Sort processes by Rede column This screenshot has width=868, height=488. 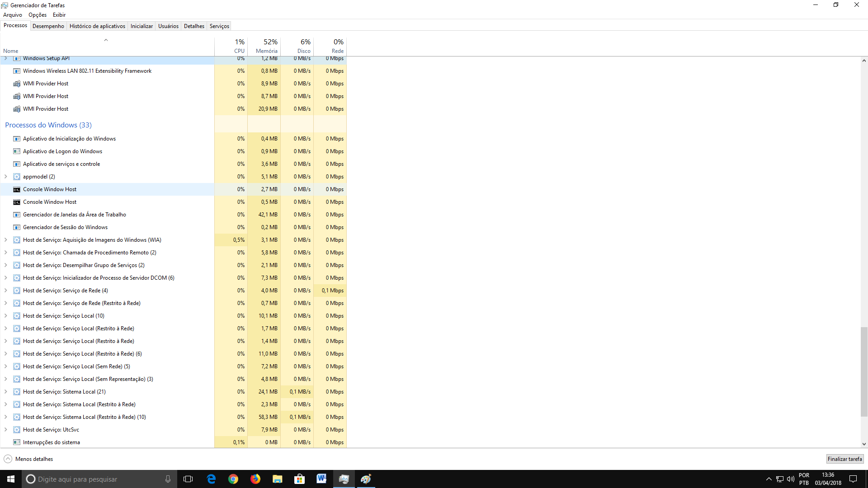coord(330,46)
